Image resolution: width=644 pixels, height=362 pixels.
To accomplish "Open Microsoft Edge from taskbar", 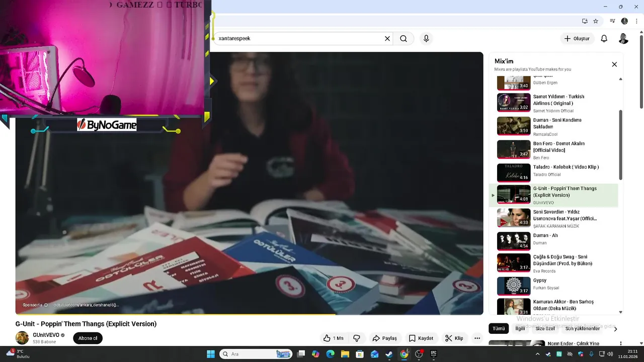I will [x=330, y=354].
